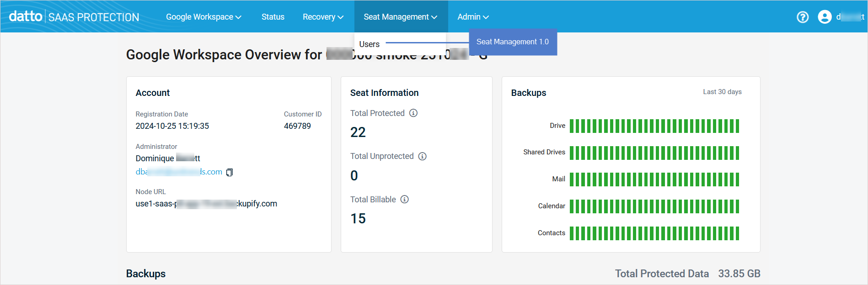The height and width of the screenshot is (285, 868).
Task: Open the help question mark icon
Action: 803,17
